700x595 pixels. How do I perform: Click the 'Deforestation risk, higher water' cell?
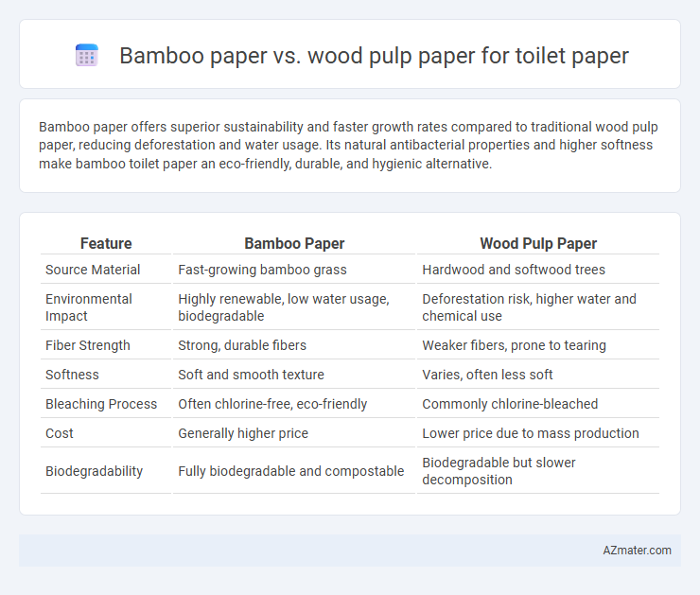(x=538, y=307)
